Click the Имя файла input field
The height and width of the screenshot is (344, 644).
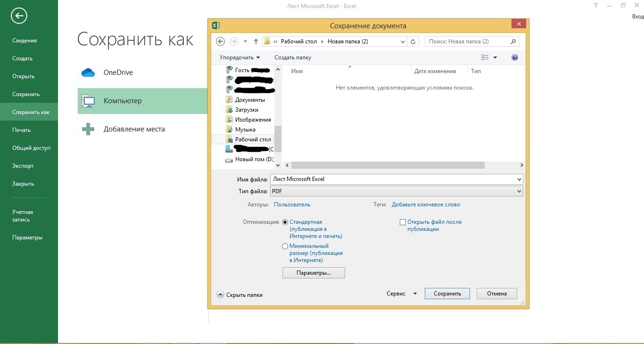point(394,179)
